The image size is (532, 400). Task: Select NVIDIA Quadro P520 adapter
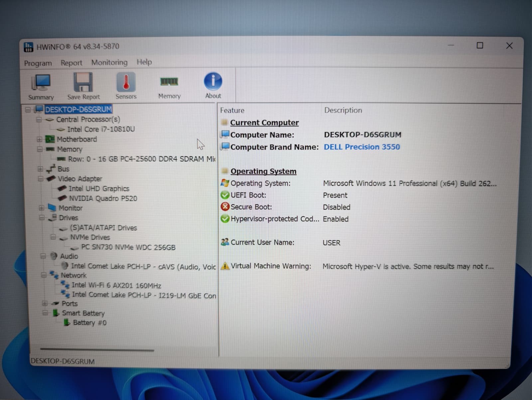(103, 198)
